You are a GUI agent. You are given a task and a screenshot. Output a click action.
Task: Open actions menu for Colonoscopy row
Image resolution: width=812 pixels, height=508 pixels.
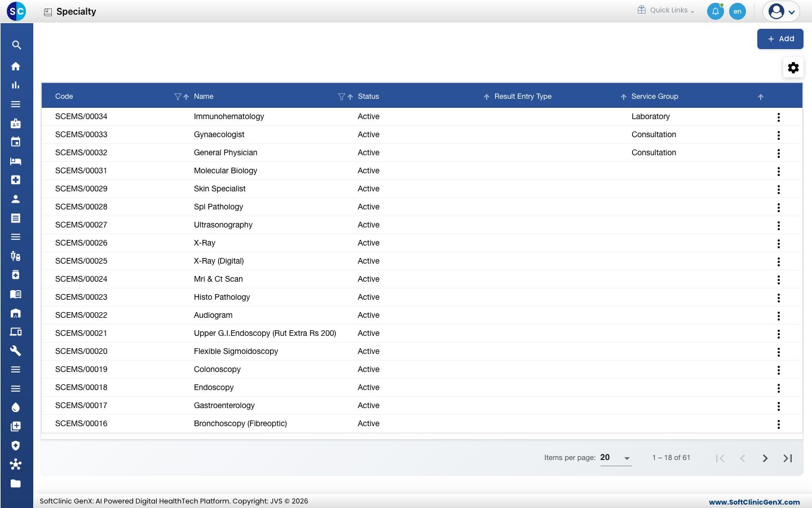point(779,370)
